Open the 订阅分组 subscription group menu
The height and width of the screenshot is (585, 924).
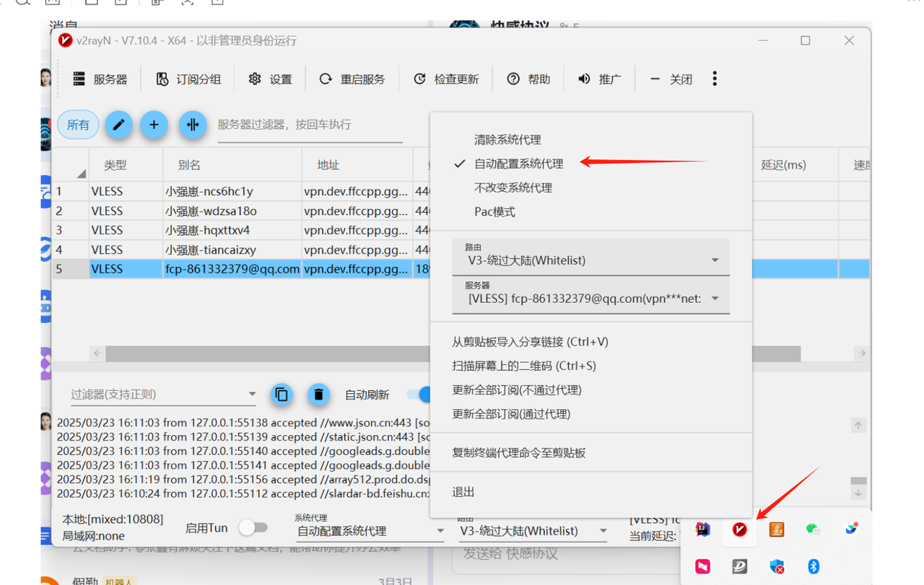189,79
